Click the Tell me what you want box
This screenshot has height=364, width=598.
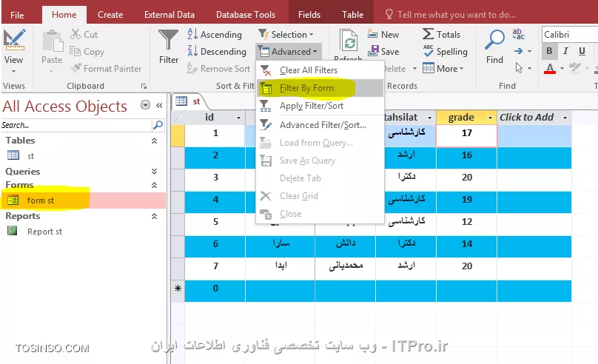tap(451, 15)
